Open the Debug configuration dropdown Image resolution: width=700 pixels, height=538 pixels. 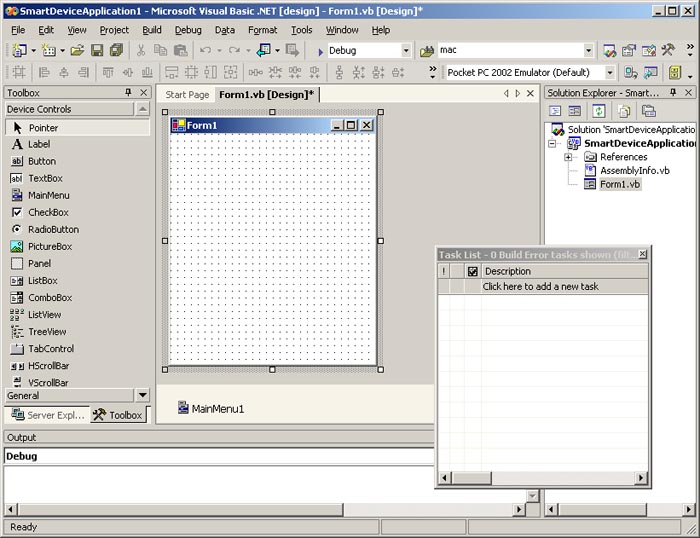406,50
